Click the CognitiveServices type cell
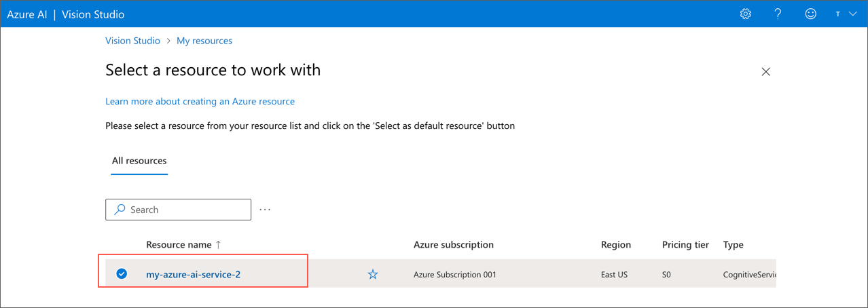Viewport: 868px width, 308px height. click(749, 275)
